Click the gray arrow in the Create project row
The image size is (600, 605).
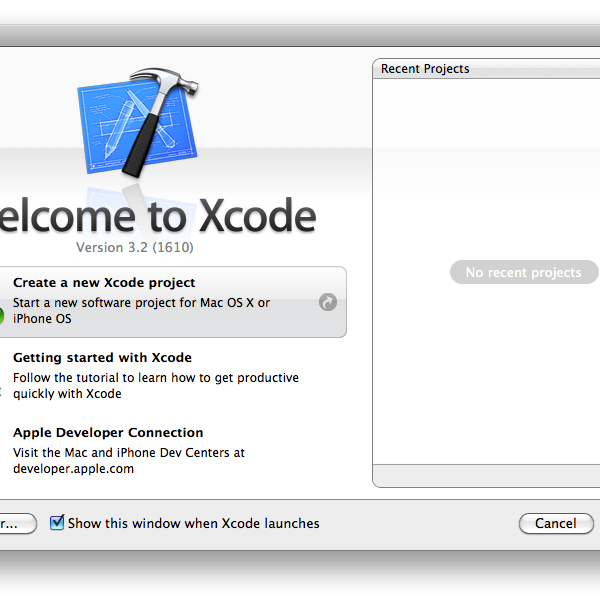(x=328, y=302)
